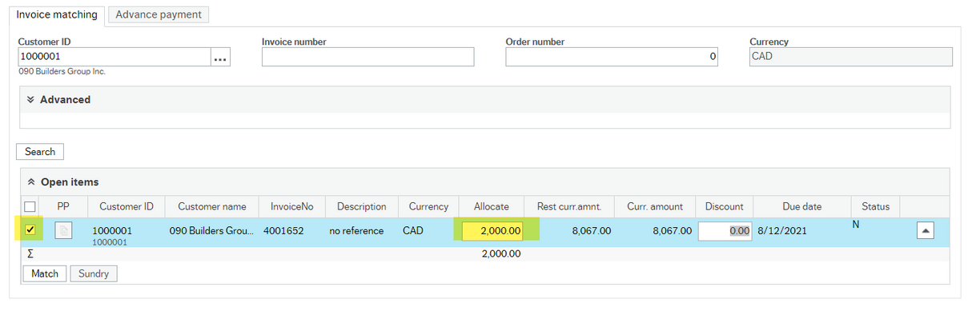
Task: Click the 'no reference' description cell
Action: coord(356,231)
